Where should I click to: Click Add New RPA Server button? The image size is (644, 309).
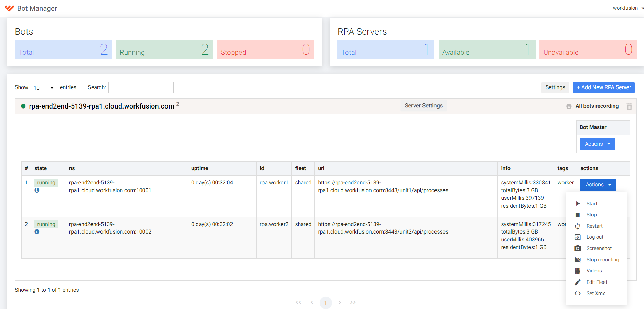tap(604, 87)
